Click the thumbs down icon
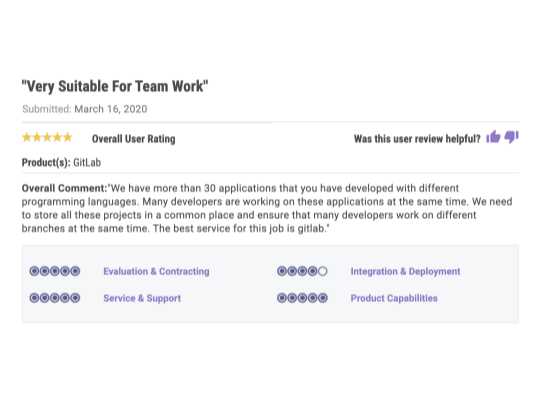This screenshot has width=540, height=400. (511, 137)
